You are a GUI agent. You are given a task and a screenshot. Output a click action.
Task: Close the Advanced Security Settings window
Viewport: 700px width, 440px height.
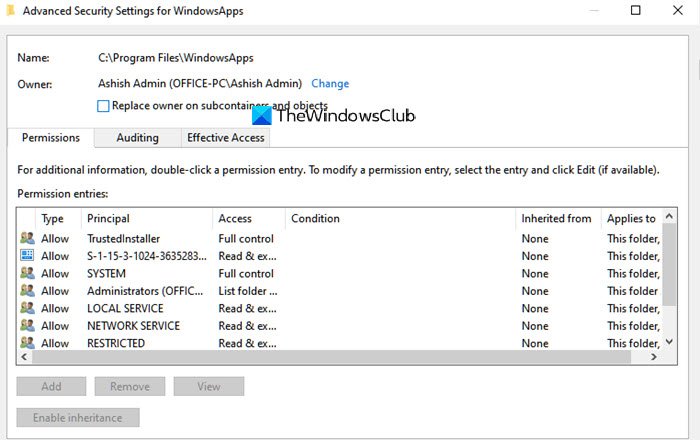pyautogui.click(x=678, y=10)
